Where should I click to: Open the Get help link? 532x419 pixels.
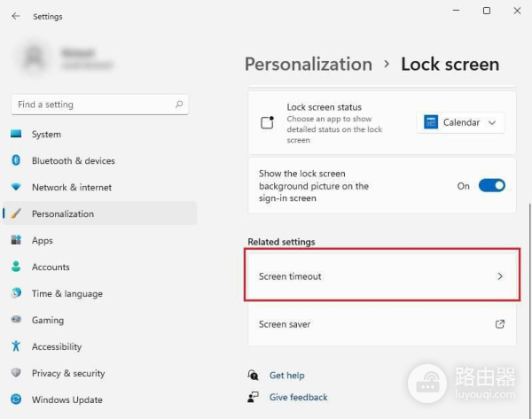[286, 376]
